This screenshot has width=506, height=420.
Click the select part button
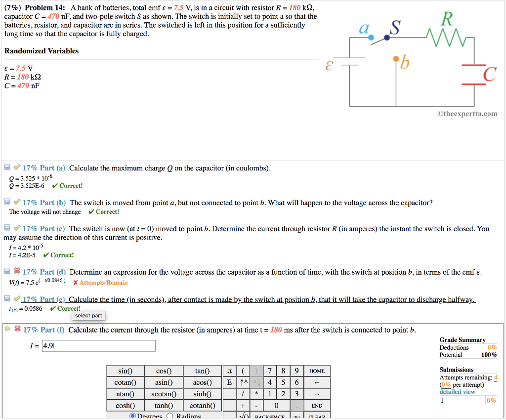pos(88,315)
